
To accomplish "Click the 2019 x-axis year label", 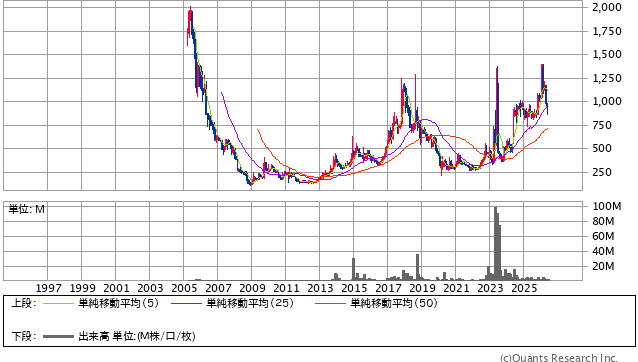I will (422, 288).
